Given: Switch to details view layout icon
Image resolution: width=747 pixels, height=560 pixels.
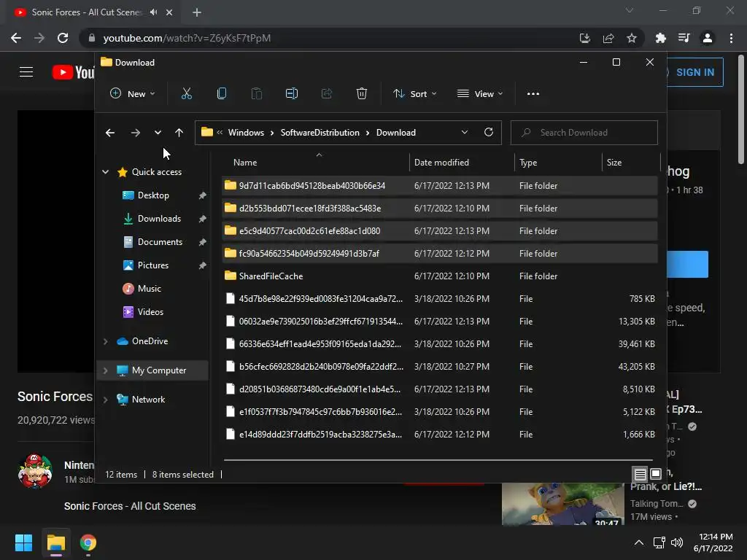Looking at the screenshot, I should [x=640, y=474].
